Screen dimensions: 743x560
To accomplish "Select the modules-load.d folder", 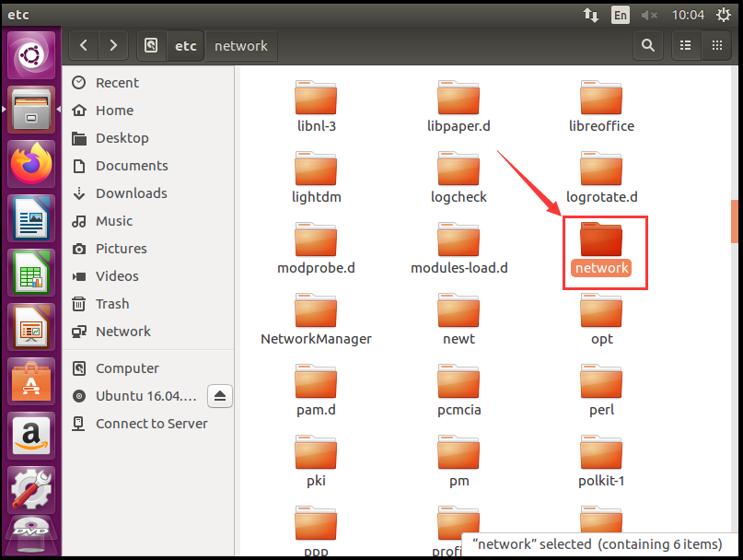I will tap(459, 249).
